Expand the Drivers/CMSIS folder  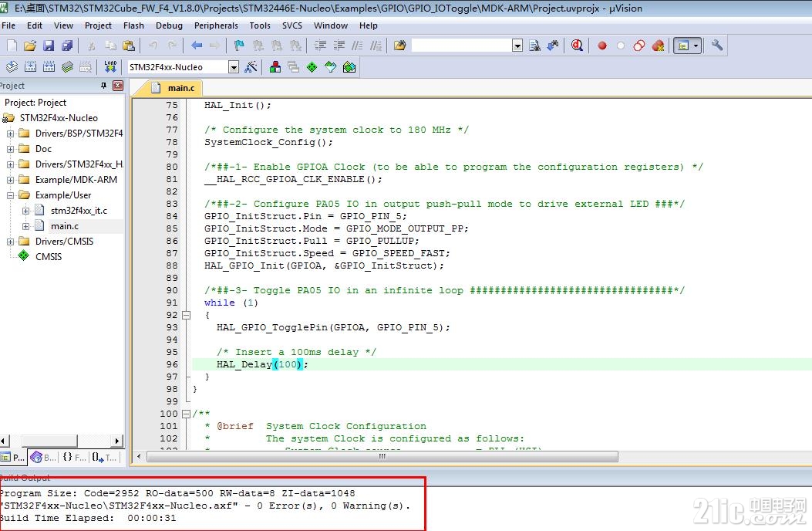pyautogui.click(x=10, y=242)
